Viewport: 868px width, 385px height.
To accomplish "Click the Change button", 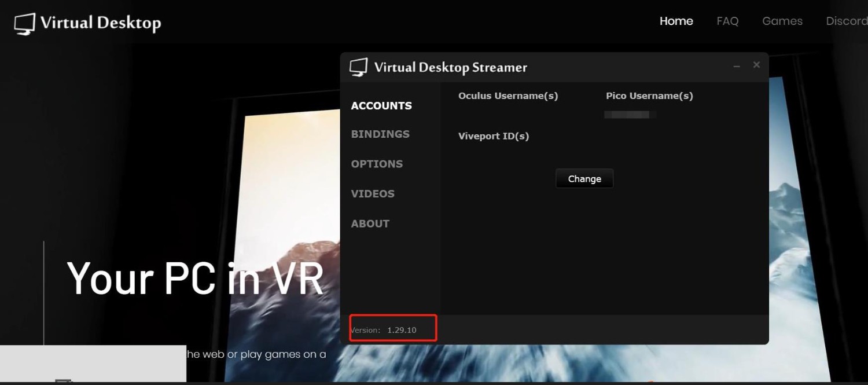I will point(584,178).
